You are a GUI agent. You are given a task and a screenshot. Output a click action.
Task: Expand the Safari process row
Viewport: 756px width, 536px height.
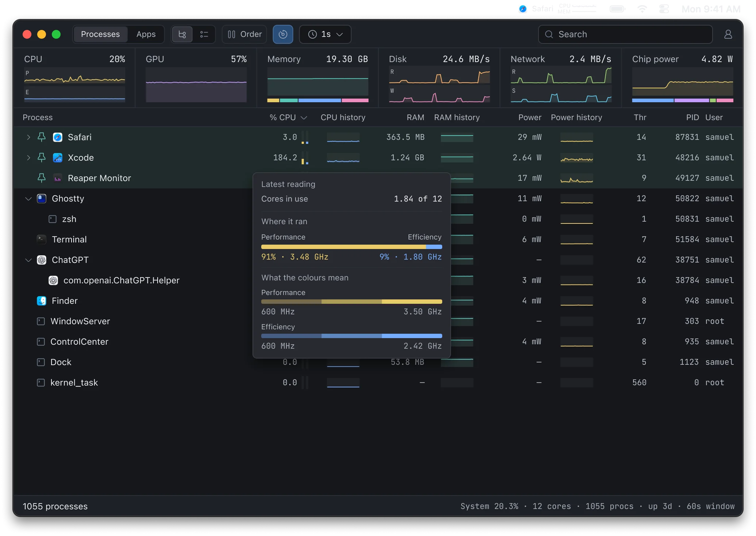coord(28,137)
